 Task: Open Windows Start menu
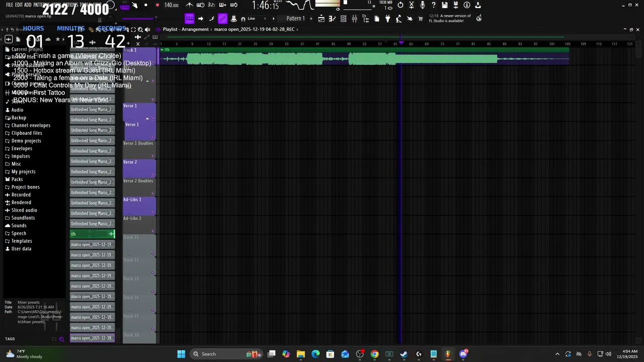click(181, 354)
